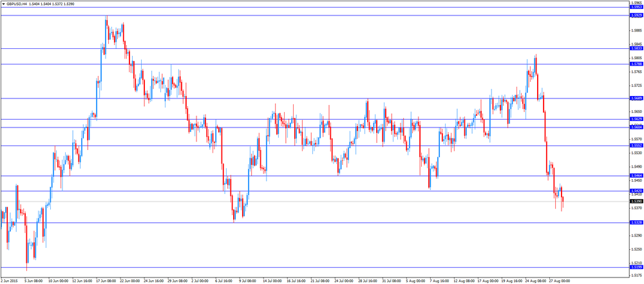The height and width of the screenshot is (284, 644).
Task: Click the 1.5530 price scale value
Action: pyautogui.click(x=637, y=153)
